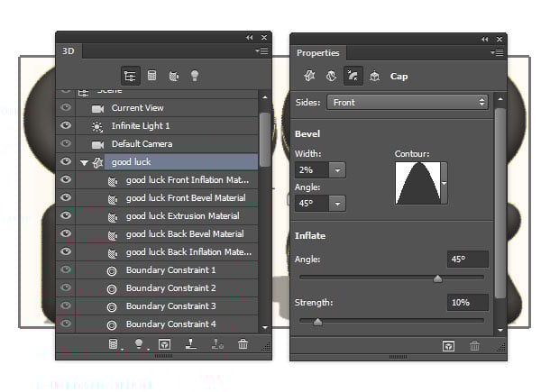Click the Bevel Angle 45° field
The width and height of the screenshot is (541, 392).
click(312, 204)
